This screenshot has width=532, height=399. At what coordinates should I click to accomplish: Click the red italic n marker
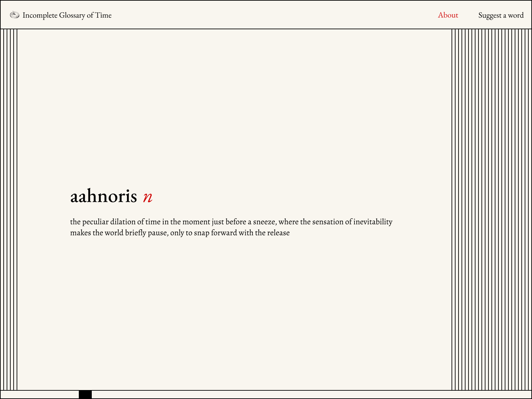click(x=148, y=197)
